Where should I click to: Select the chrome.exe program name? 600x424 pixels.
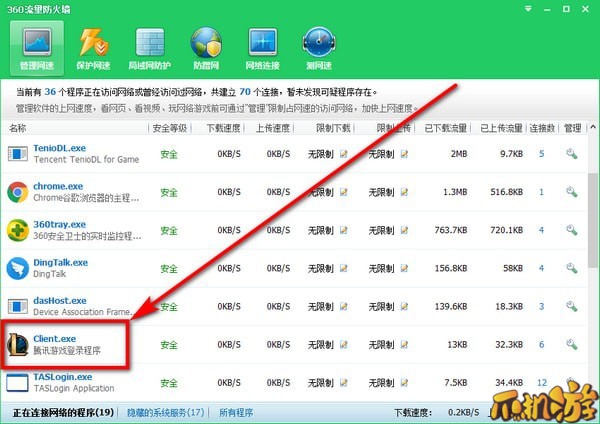(58, 186)
